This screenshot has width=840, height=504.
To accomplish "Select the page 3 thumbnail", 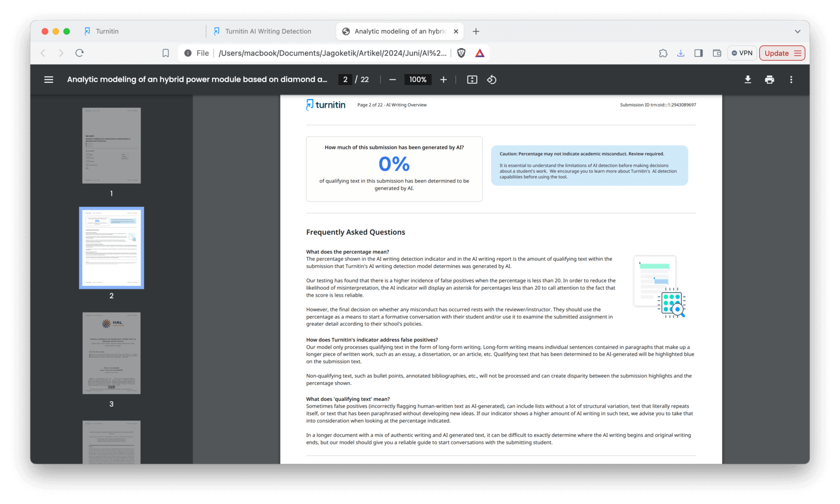I will pos(111,352).
